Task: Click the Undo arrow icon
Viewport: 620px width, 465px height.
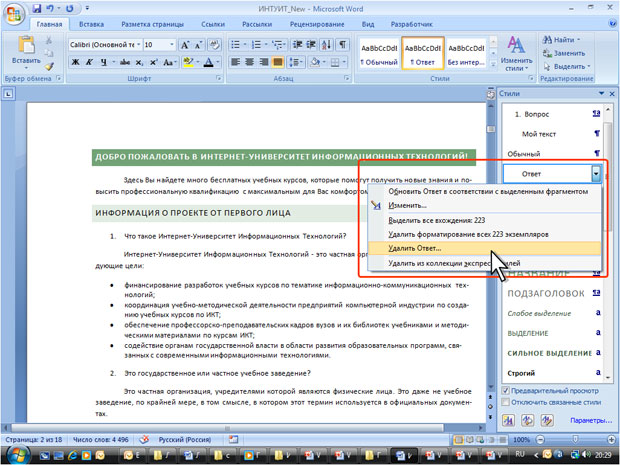Action: (x=50, y=8)
